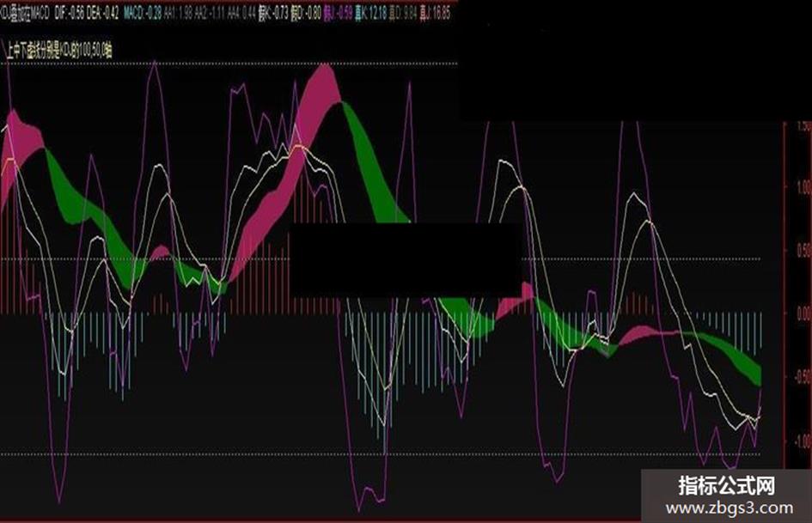Click the KDJ叠加在MACD indicator title
This screenshot has height=523, width=812.
tap(24, 14)
